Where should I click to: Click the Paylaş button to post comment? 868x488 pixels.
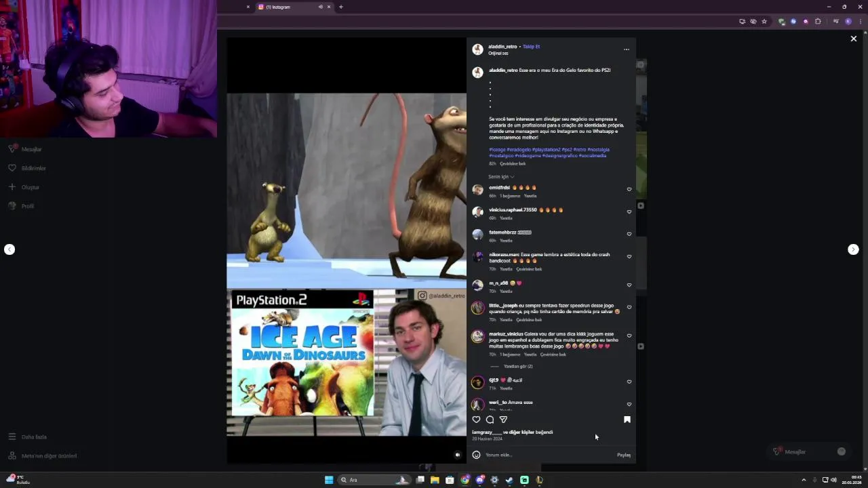(x=624, y=455)
